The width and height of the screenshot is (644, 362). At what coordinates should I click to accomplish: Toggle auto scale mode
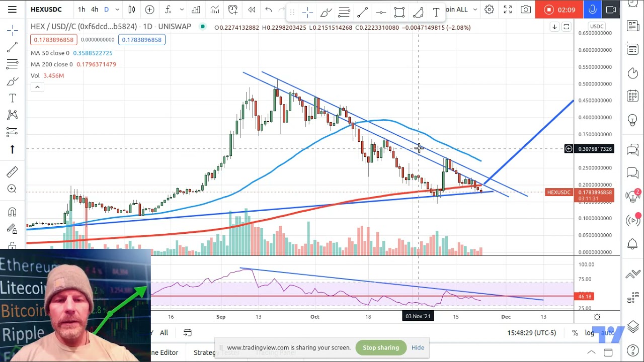[607, 333]
